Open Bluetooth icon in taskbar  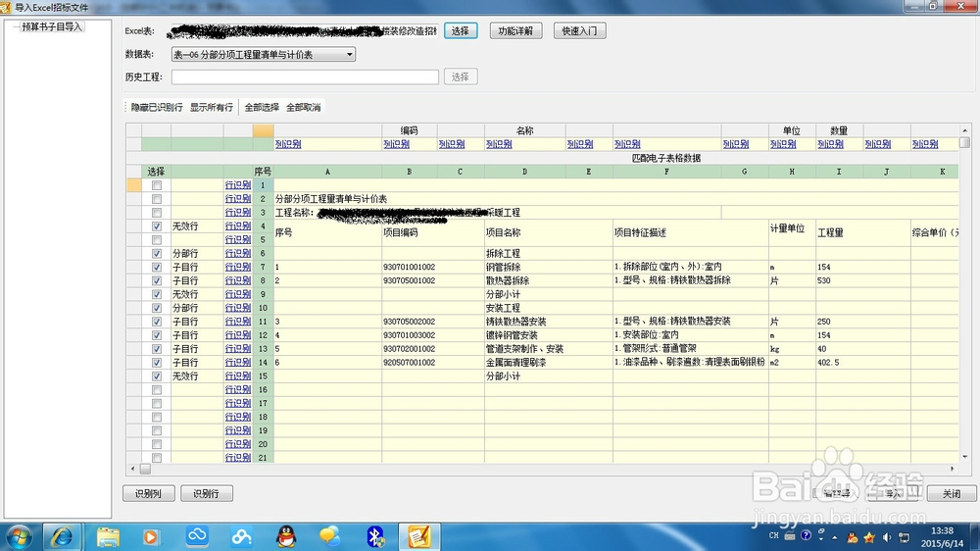click(375, 536)
